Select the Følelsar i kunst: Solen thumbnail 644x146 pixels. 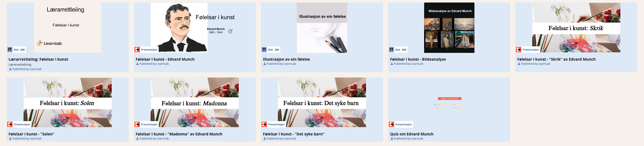[x=68, y=102]
